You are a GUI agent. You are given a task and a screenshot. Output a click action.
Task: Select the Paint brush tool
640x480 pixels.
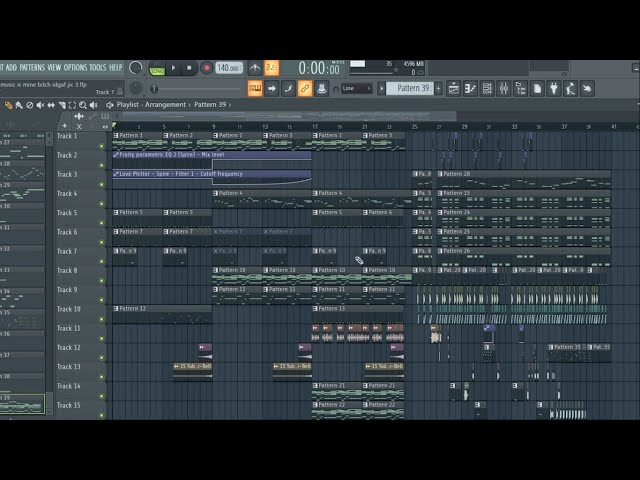click(19, 105)
